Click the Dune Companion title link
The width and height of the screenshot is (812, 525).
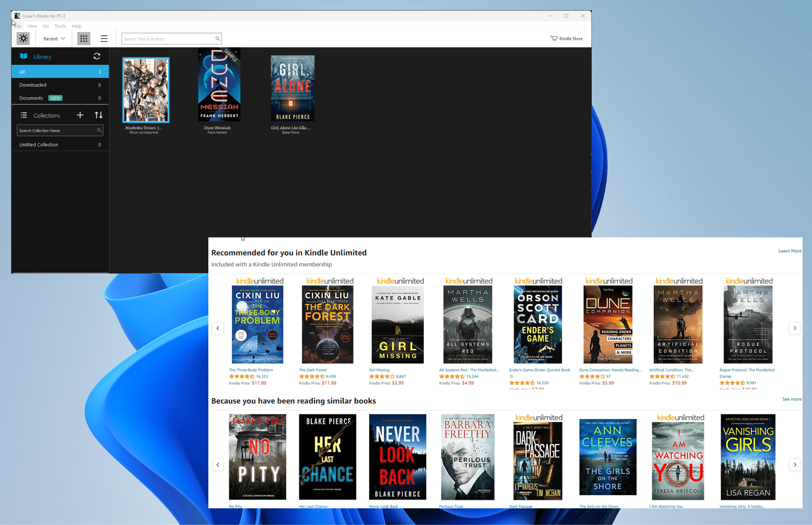pyautogui.click(x=610, y=370)
